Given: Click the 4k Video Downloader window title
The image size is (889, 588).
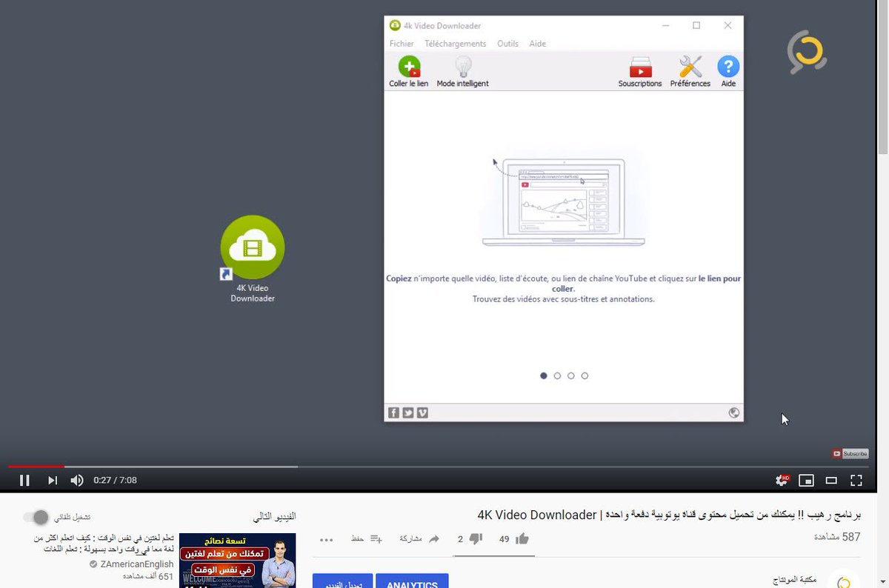Looking at the screenshot, I should (x=442, y=25).
